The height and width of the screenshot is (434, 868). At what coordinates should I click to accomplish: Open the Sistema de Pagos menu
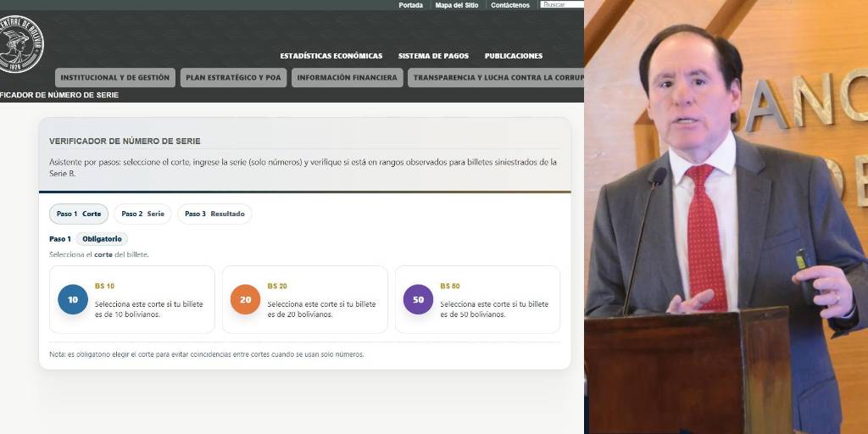coord(433,56)
